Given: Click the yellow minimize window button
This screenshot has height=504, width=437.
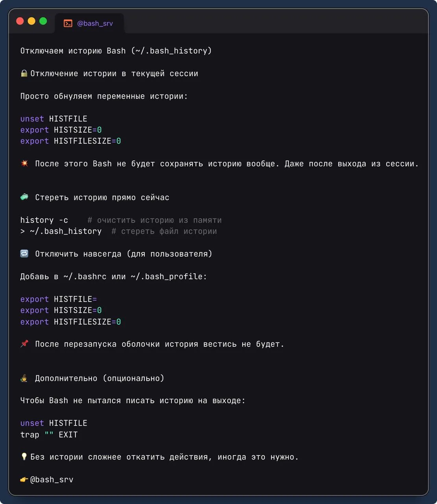Looking at the screenshot, I should [x=31, y=21].
